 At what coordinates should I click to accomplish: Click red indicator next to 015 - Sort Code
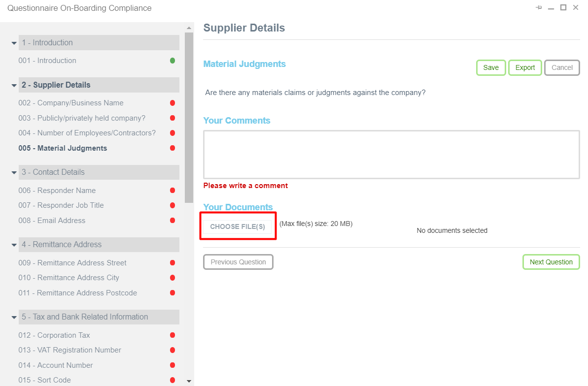point(172,380)
